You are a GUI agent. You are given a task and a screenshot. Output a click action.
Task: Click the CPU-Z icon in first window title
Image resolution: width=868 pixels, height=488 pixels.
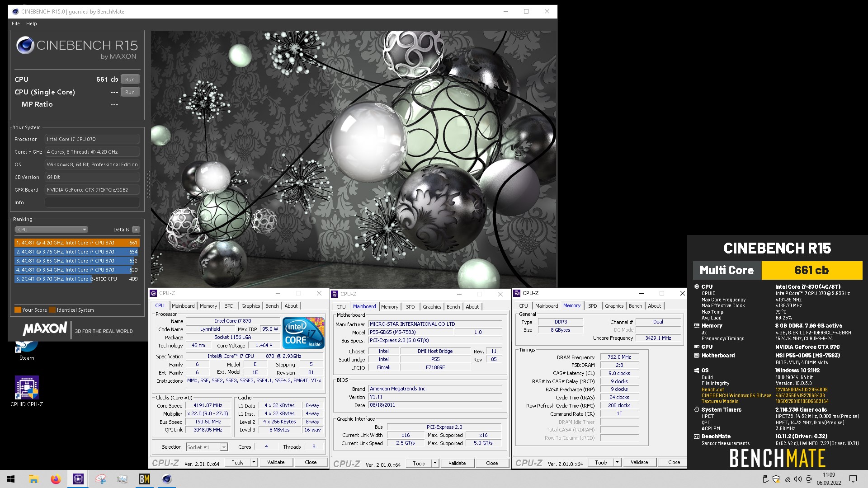tap(154, 293)
